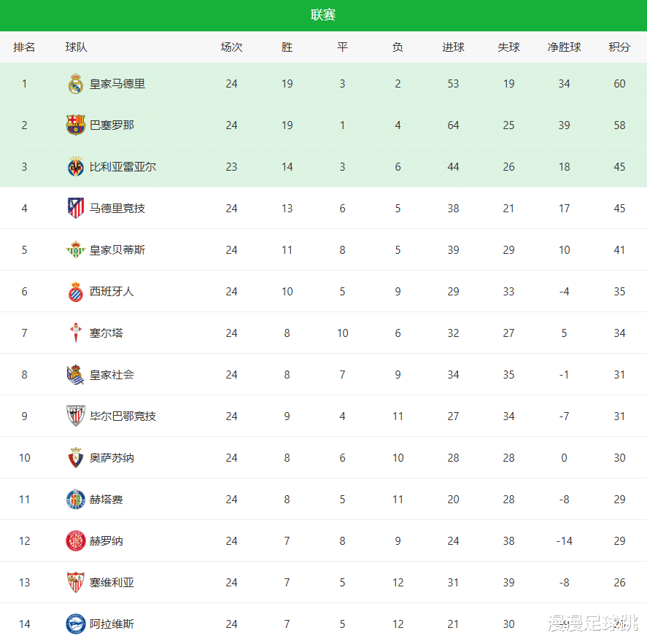
Task: Select the 联赛 tab header
Action: [323, 15]
